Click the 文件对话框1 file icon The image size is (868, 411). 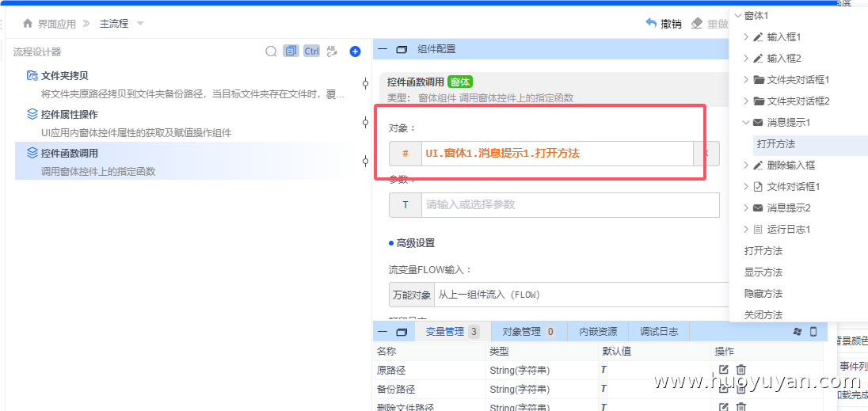tap(759, 187)
